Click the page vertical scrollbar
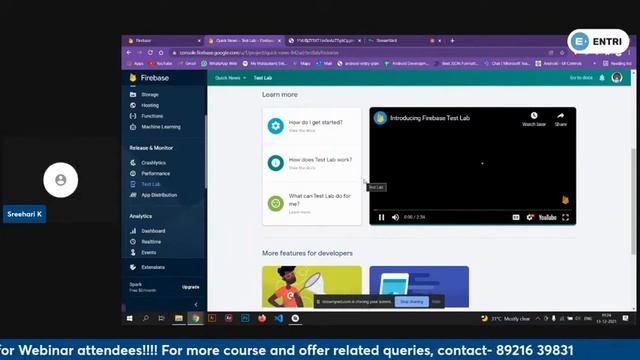Viewport: 640px width, 360px height. point(633,202)
